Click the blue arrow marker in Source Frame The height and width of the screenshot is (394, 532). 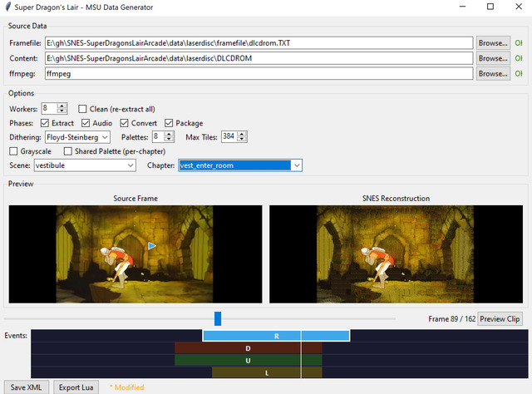pos(151,245)
